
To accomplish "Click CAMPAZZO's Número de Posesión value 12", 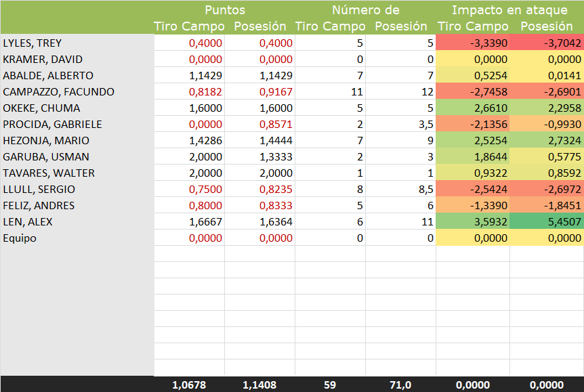I will (400, 91).
